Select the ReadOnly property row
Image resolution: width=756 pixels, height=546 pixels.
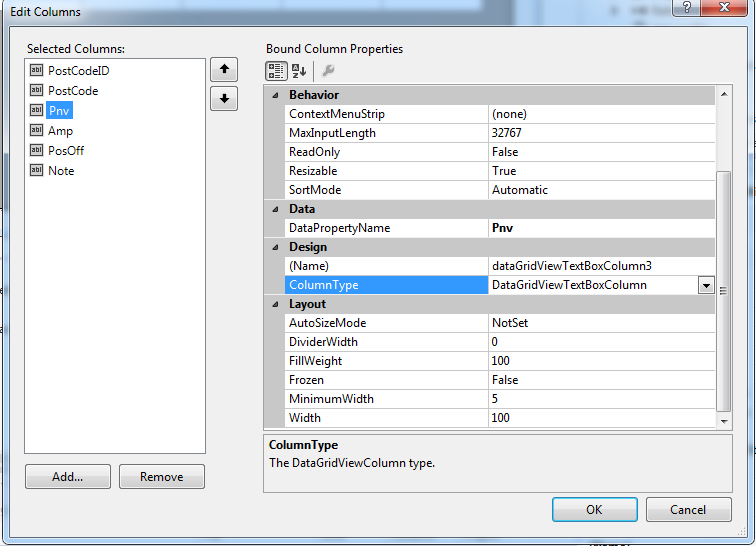(x=500, y=152)
